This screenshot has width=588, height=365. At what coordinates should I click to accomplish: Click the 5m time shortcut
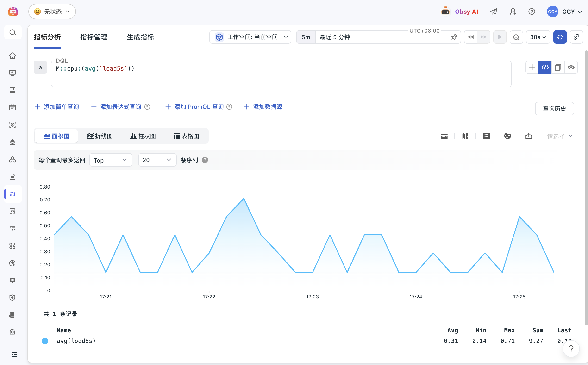(x=306, y=37)
